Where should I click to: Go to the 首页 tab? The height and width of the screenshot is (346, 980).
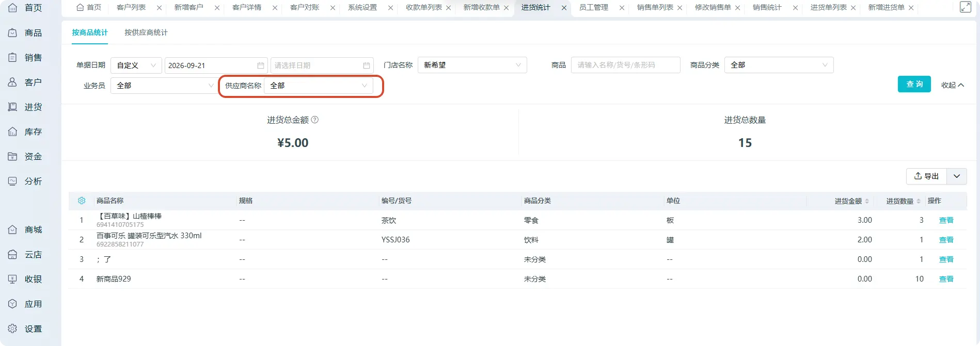[89, 8]
